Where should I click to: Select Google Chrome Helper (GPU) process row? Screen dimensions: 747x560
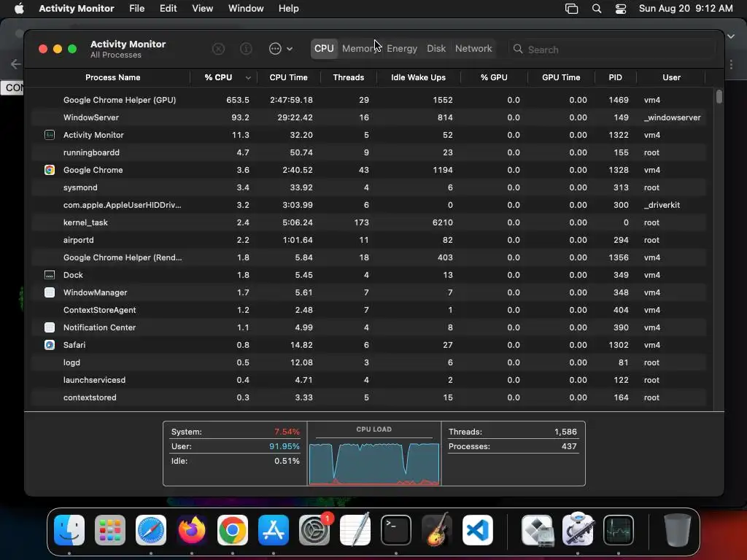point(369,100)
